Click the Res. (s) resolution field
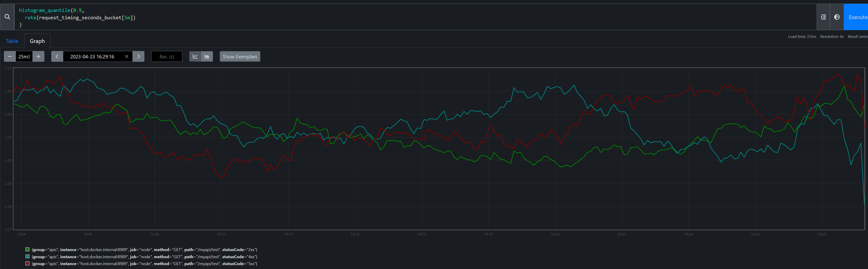The width and height of the screenshot is (868, 269). pos(166,57)
